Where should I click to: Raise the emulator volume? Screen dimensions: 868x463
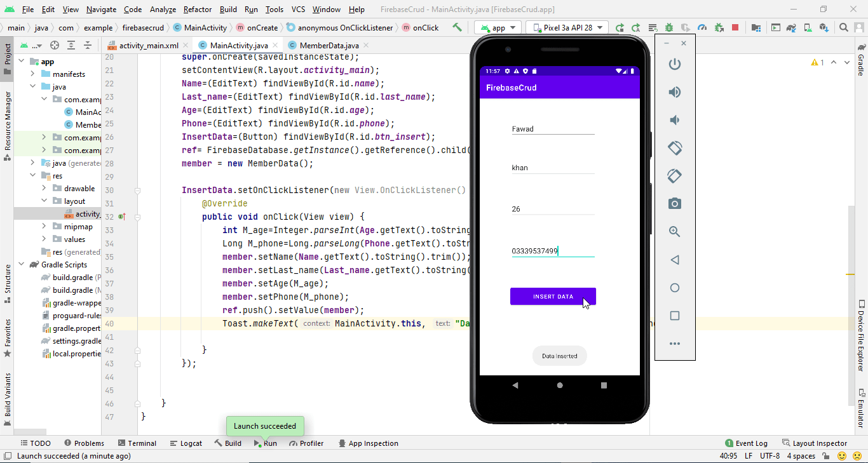click(675, 92)
